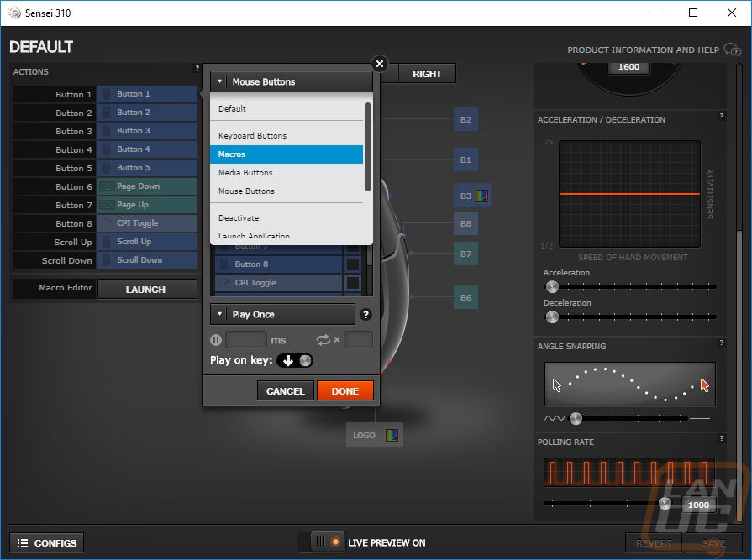The image size is (752, 560).
Task: Click the B7 button label
Action: click(x=465, y=254)
